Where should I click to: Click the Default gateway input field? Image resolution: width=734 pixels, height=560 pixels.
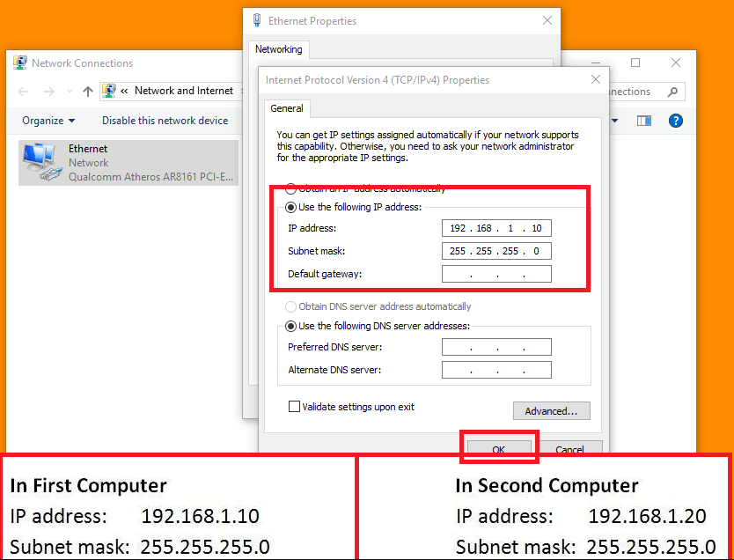click(496, 274)
